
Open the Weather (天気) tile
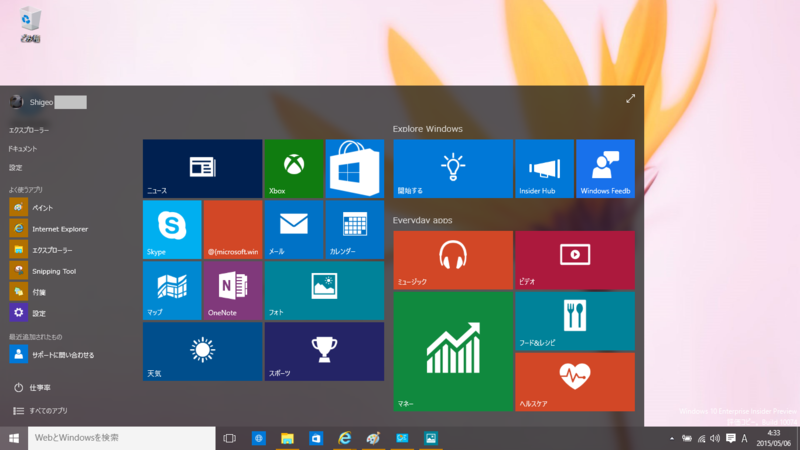pyautogui.click(x=202, y=351)
